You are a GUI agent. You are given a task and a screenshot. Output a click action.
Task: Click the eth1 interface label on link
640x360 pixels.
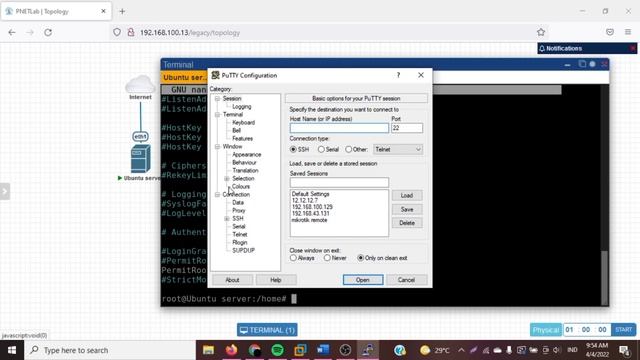pyautogui.click(x=140, y=136)
